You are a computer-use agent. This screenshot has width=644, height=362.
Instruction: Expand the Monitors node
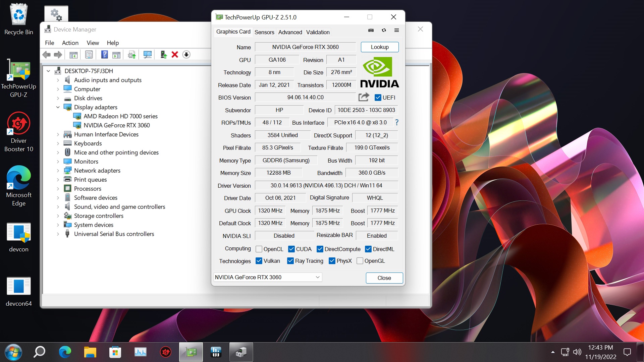pos(58,162)
